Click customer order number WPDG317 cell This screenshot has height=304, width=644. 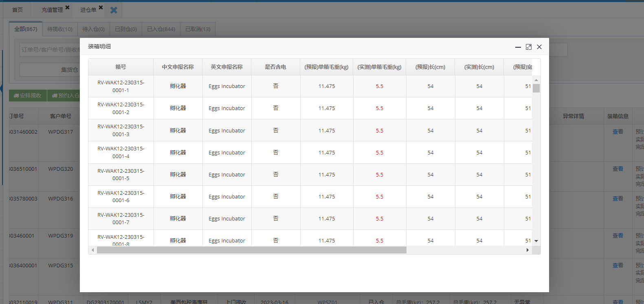tap(61, 132)
